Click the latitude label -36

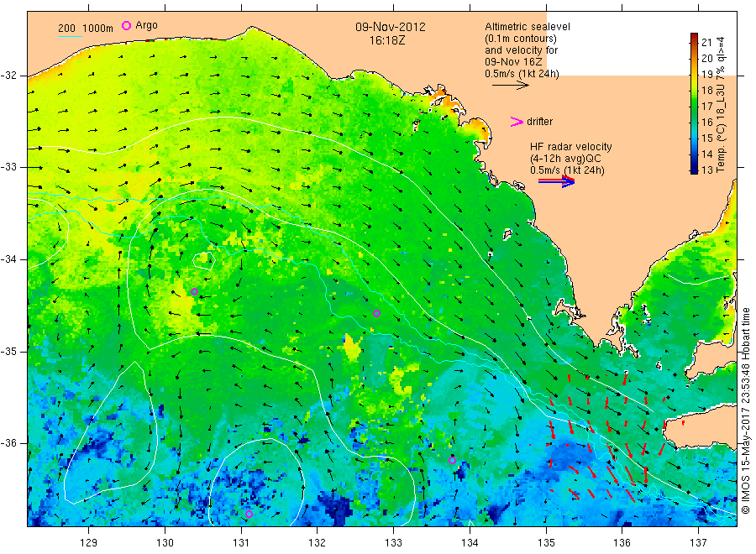[x=8, y=442]
